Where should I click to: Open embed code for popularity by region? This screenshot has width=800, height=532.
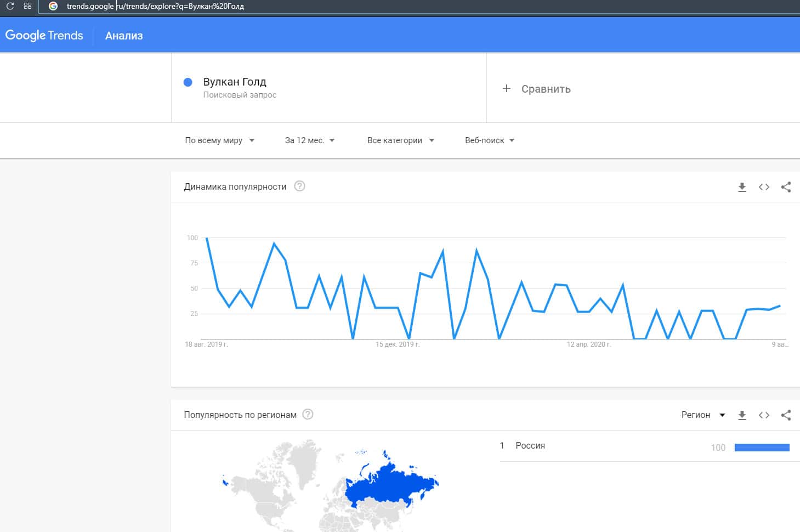click(764, 415)
